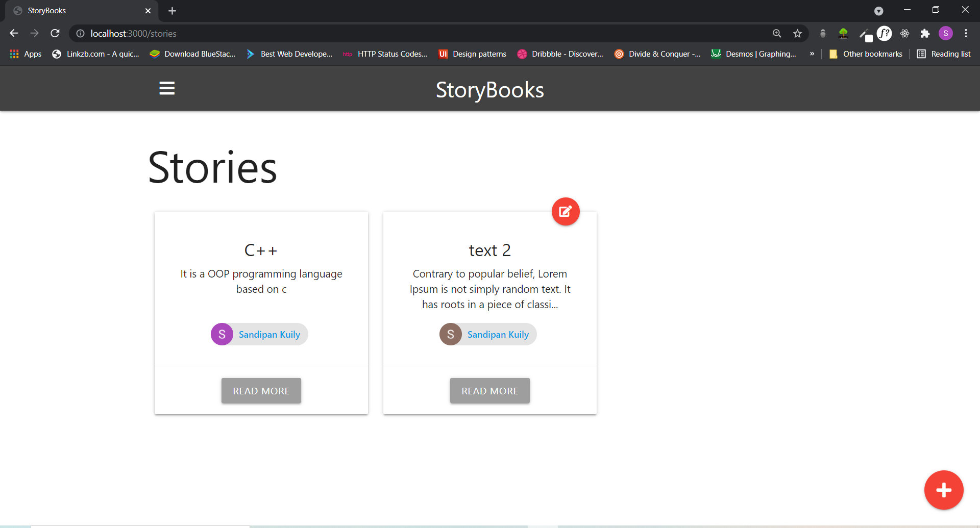Click the Chrome profile avatar S
Screen dimensions: 980x528
point(946,33)
